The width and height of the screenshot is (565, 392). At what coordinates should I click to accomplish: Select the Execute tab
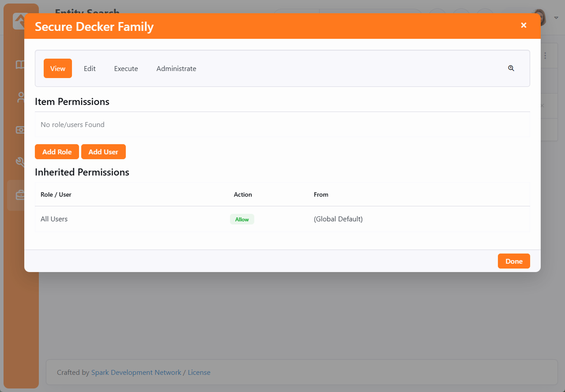(x=126, y=68)
